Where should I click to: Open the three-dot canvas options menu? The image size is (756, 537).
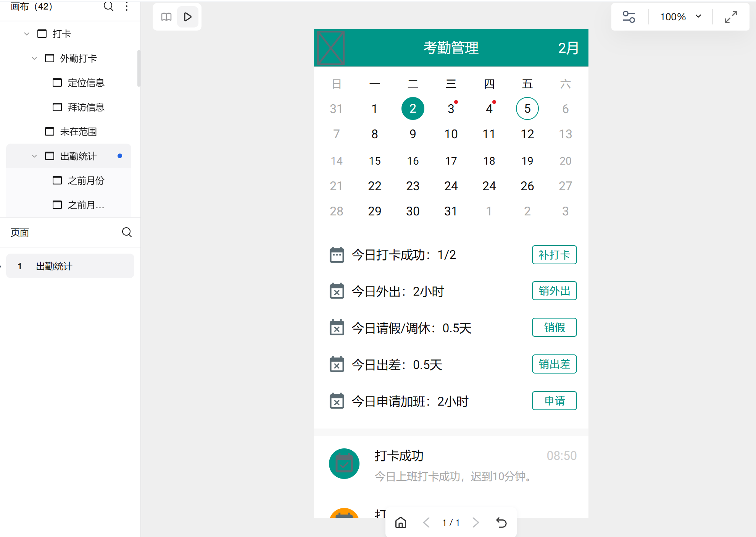[x=126, y=6]
